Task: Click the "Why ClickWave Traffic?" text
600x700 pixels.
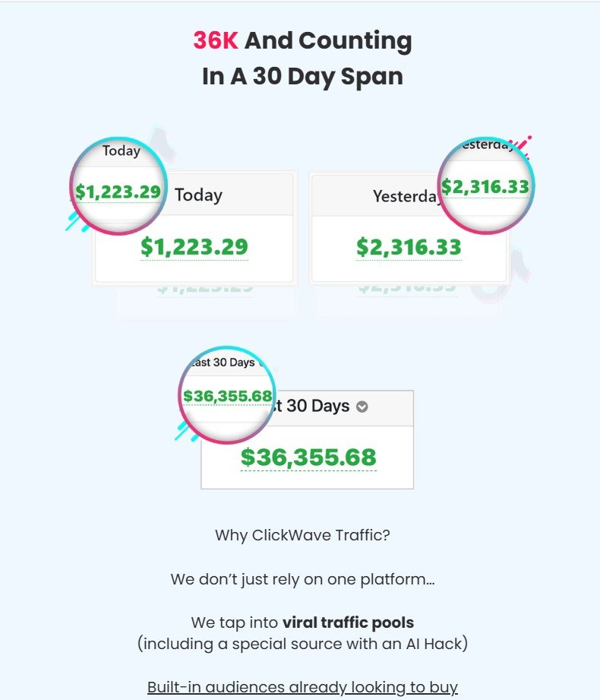Action: pyautogui.click(x=302, y=534)
